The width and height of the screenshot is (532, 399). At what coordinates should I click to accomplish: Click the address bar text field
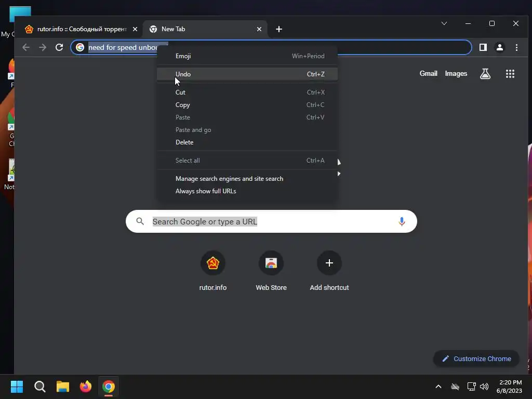tap(271, 47)
